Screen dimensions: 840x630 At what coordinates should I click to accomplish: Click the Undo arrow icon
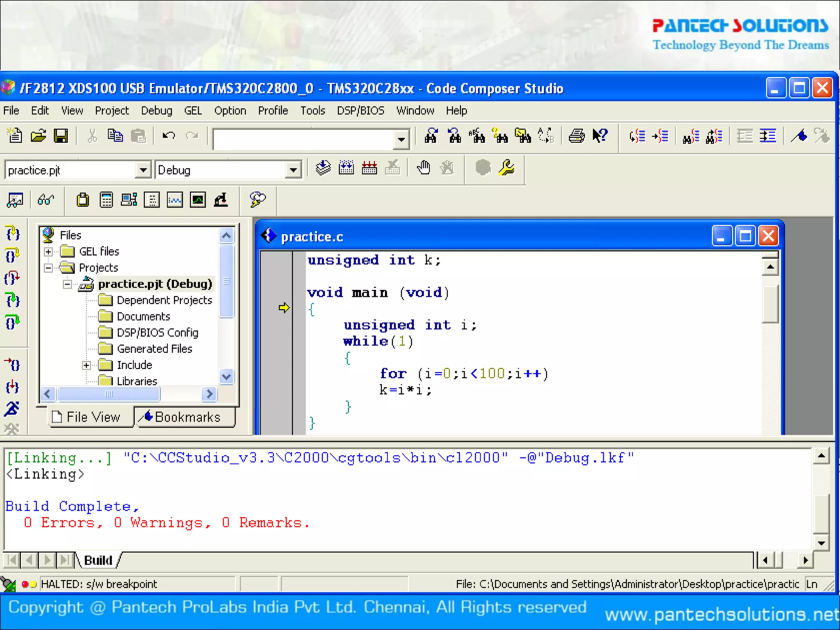169,136
